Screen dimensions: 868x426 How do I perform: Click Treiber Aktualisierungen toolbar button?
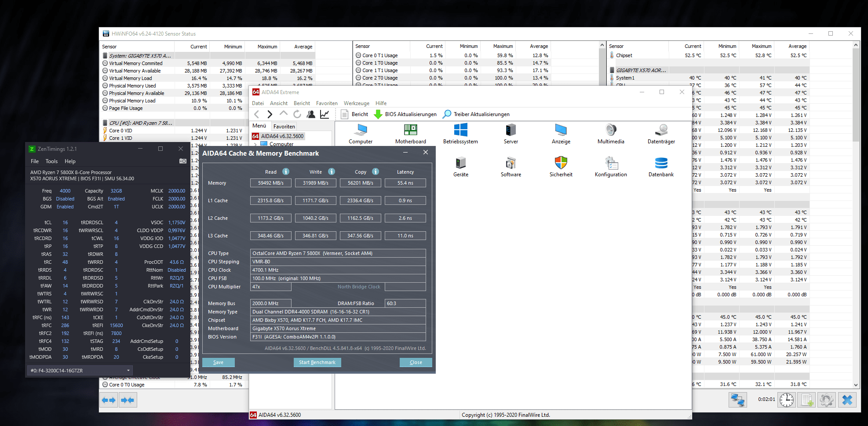pyautogui.click(x=476, y=114)
